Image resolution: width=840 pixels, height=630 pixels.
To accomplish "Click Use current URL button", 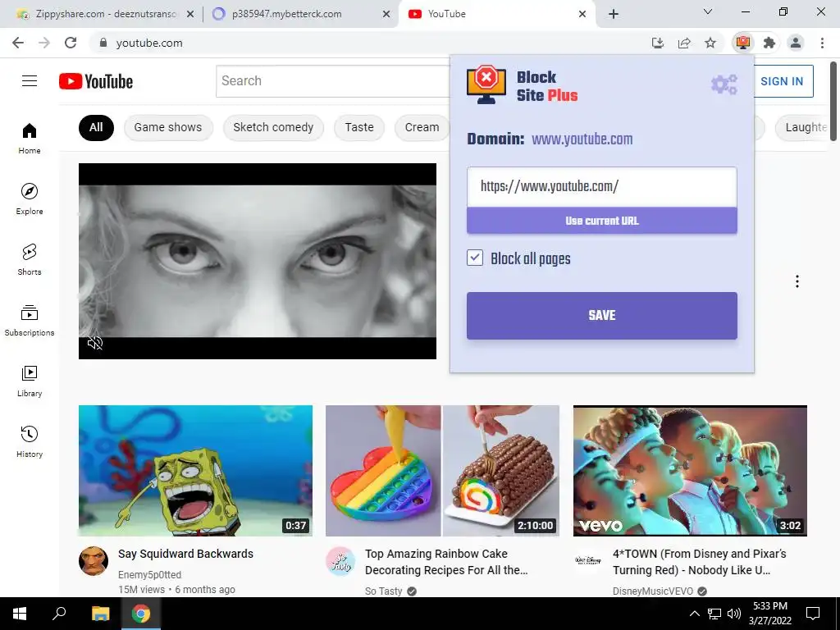I will click(x=601, y=221).
